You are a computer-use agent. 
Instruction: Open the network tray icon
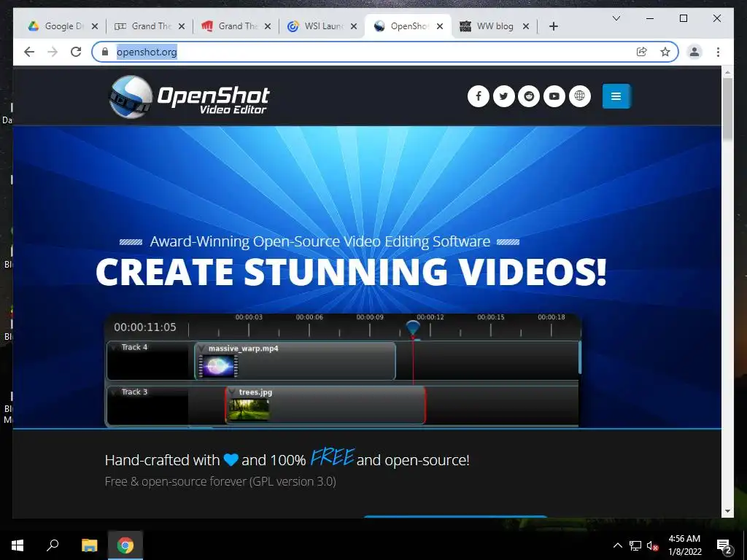point(635,545)
